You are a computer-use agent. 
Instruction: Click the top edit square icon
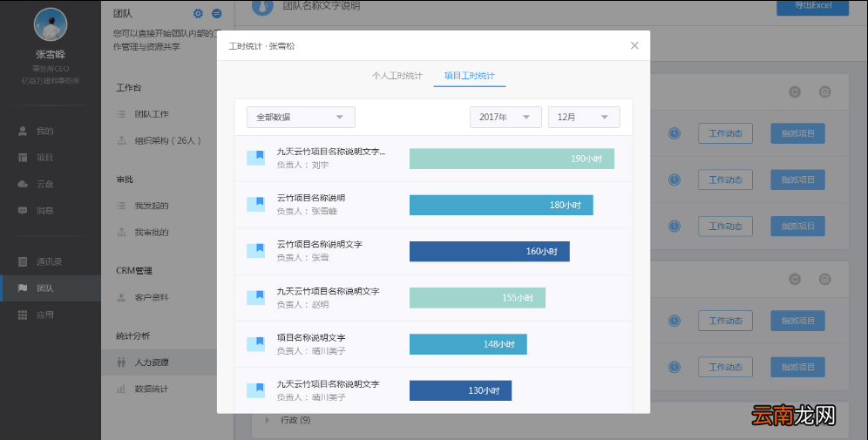click(824, 91)
